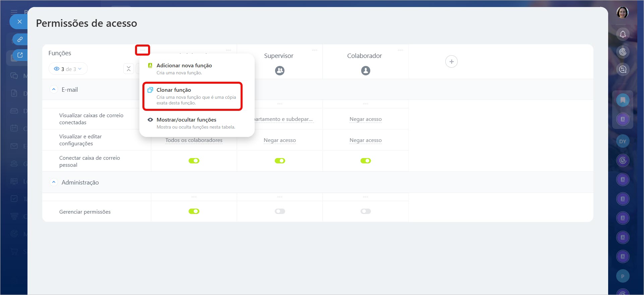644x295 pixels.
Task: Click the copy link icon
Action: point(20,40)
